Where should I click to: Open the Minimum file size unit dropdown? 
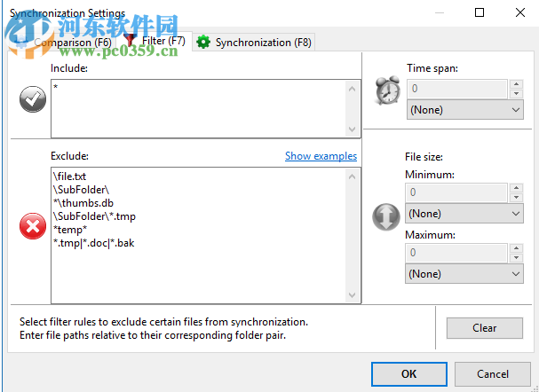tap(464, 214)
